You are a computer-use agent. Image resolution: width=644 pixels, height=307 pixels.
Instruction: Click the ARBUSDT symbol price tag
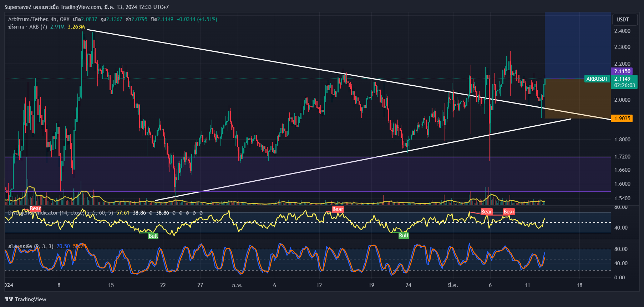click(x=597, y=79)
